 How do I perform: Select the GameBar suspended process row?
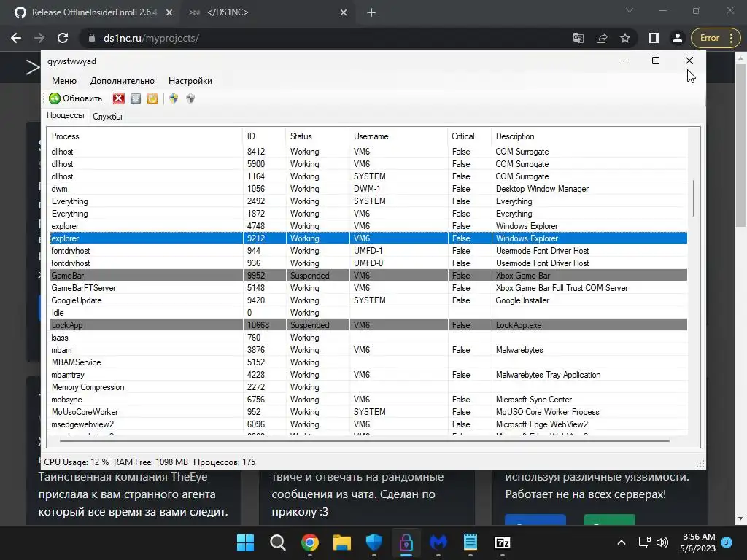pyautogui.click(x=368, y=275)
